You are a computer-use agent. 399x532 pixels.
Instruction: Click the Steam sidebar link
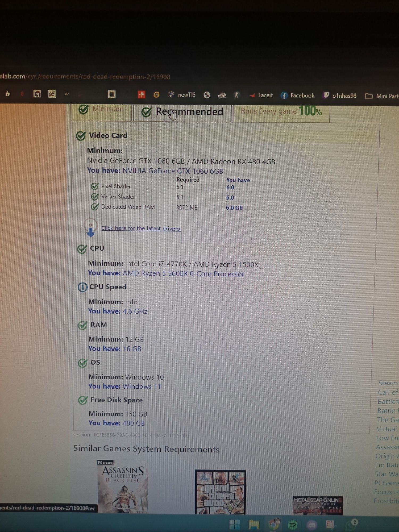click(x=388, y=383)
